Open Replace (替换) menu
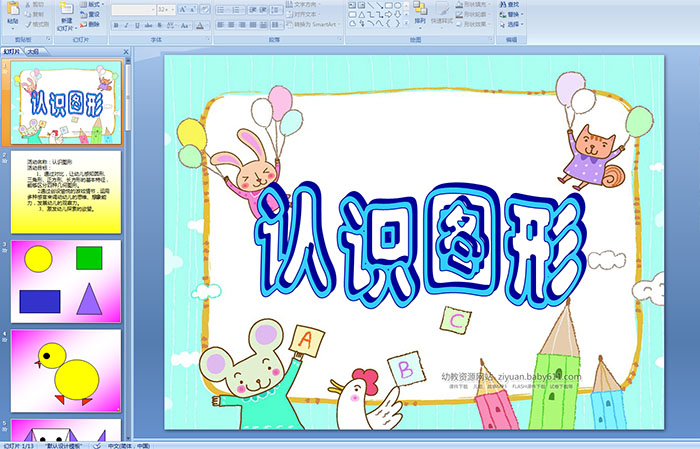This screenshot has width=700, height=449. 512,14
